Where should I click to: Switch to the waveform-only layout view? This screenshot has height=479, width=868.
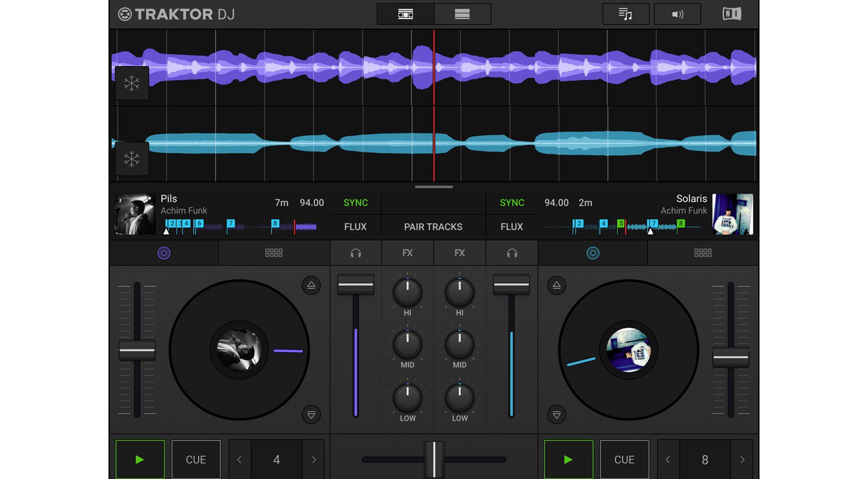[x=462, y=14]
